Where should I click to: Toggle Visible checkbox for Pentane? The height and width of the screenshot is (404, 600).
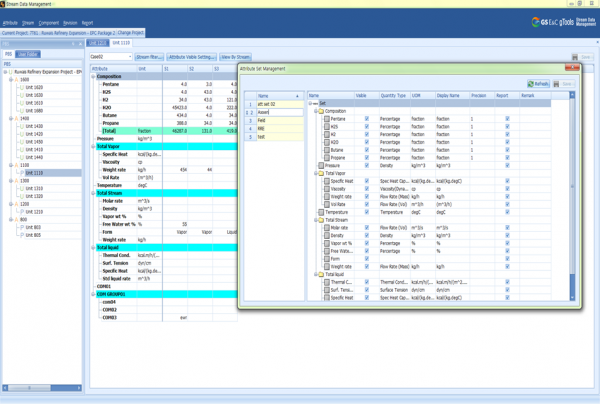(x=367, y=118)
